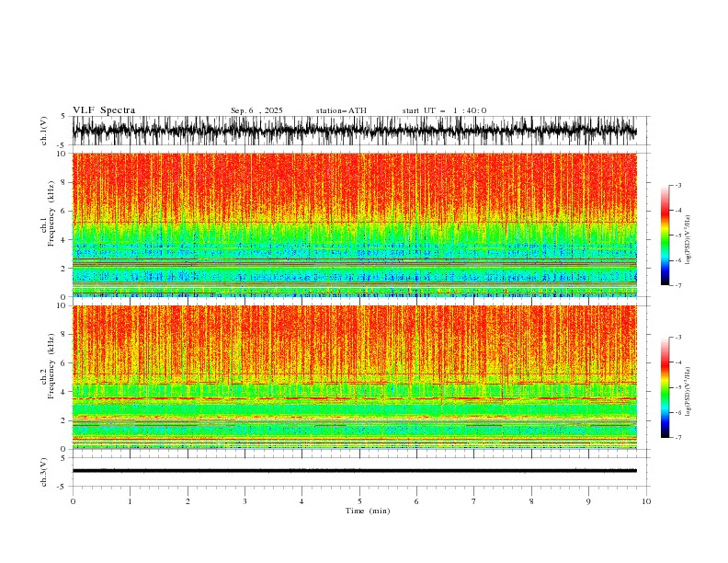Click the ch.2 colorbar '-7' label
This screenshot has width=728, height=563.
click(677, 438)
